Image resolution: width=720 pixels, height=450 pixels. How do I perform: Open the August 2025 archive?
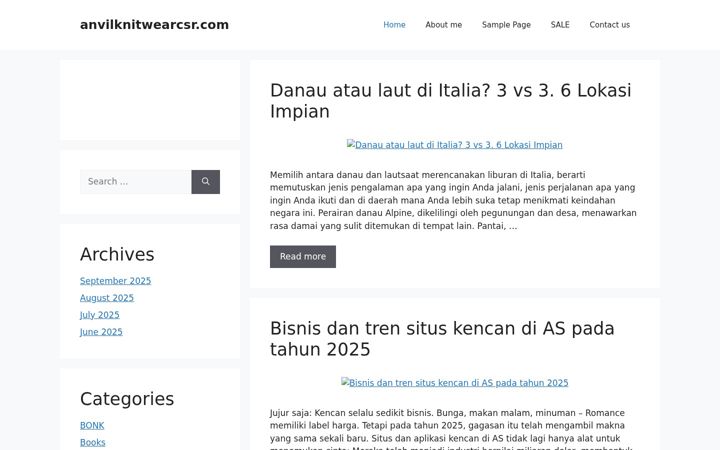pyautogui.click(x=107, y=298)
